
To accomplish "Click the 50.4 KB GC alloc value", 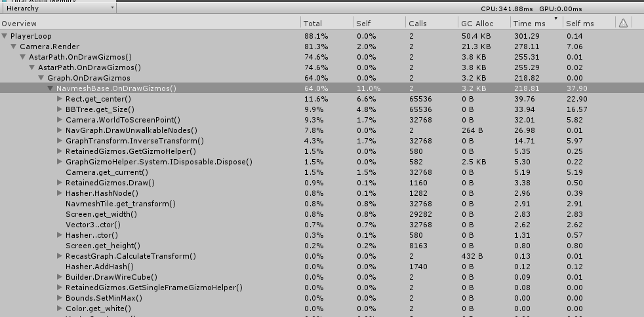I will tap(476, 36).
